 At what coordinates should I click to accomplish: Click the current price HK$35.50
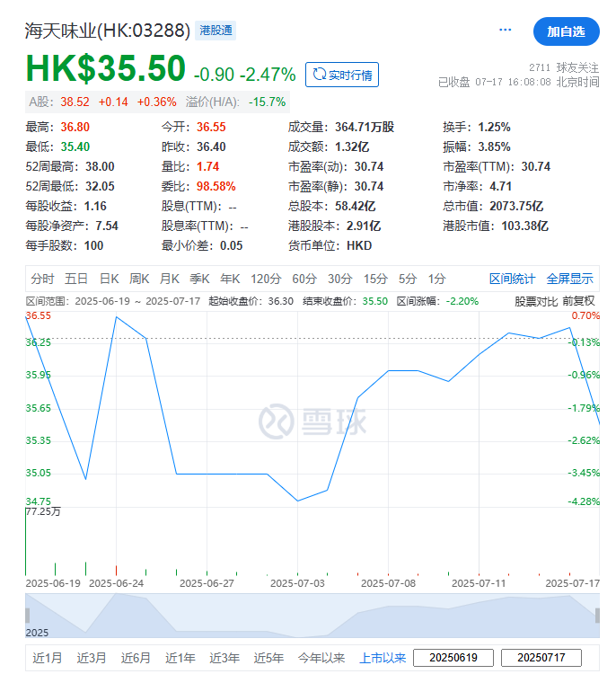coord(106,68)
